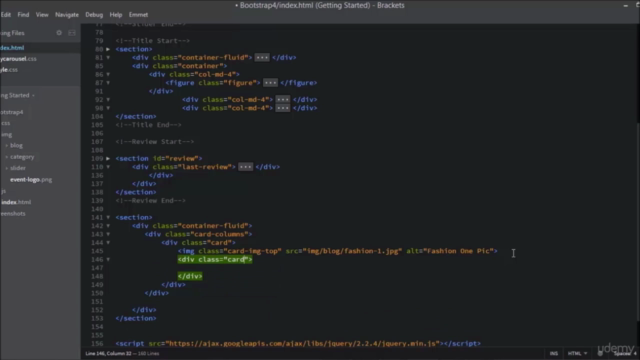Open the Edit menu
640x360 pixels.
pos(6,15)
